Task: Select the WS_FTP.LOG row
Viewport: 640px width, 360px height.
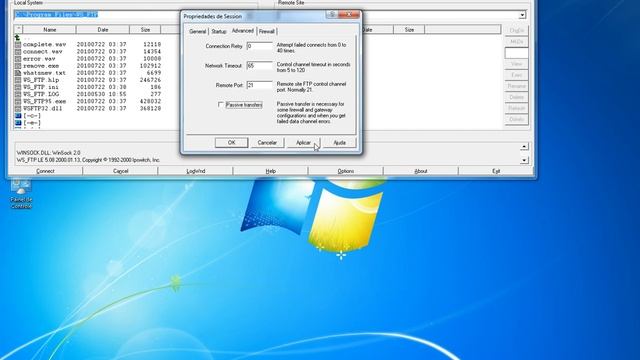Action: click(88, 94)
